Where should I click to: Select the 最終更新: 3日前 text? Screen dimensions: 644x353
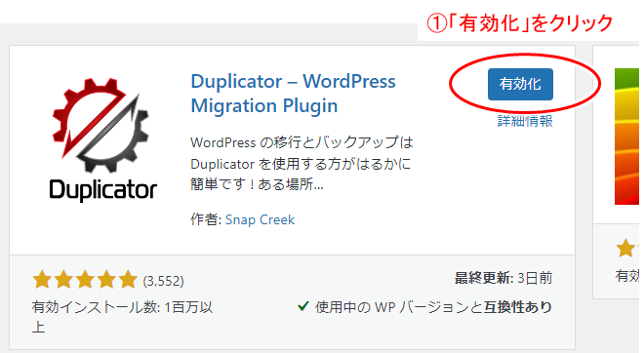(x=503, y=278)
